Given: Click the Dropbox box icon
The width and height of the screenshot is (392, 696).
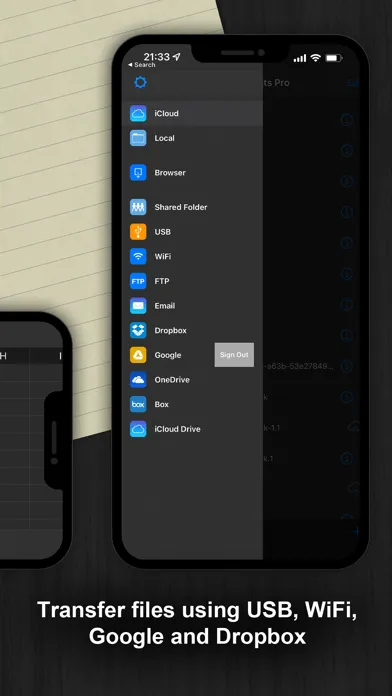Looking at the screenshot, I should 138,330.
